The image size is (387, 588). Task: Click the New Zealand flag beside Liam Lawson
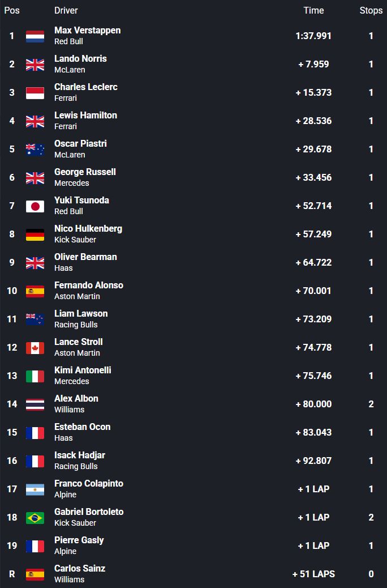point(35,319)
